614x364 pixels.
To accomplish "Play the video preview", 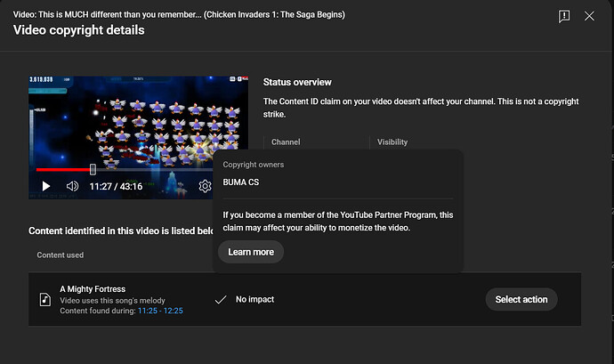I will pos(46,186).
